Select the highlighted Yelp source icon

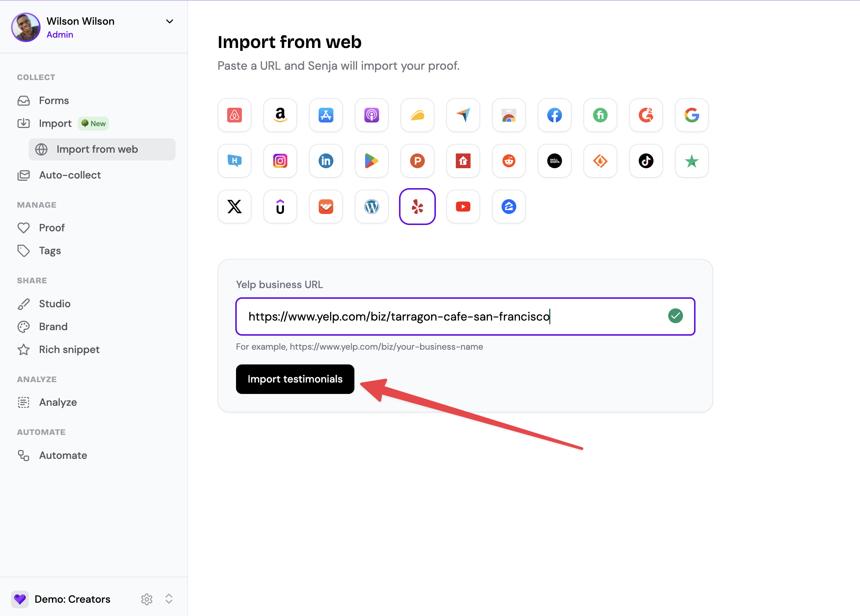click(417, 206)
